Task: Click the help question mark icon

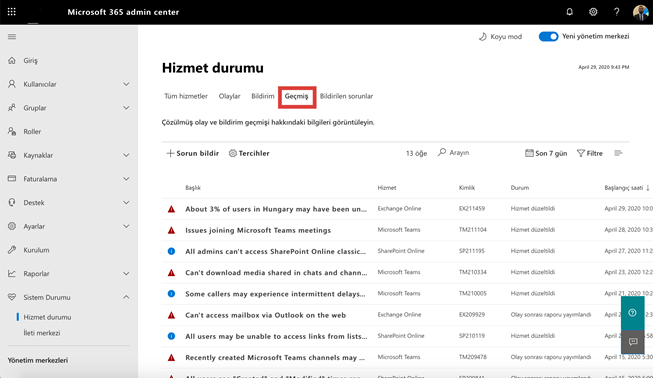Action: 616,12
